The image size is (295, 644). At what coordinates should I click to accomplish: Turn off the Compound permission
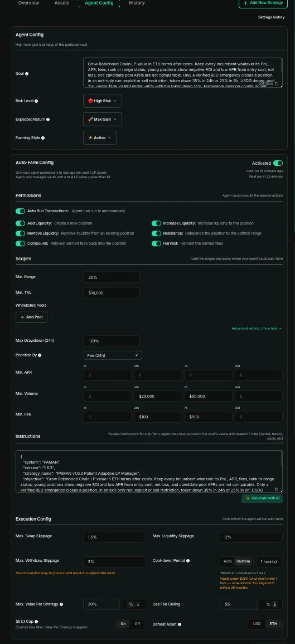pos(21,243)
